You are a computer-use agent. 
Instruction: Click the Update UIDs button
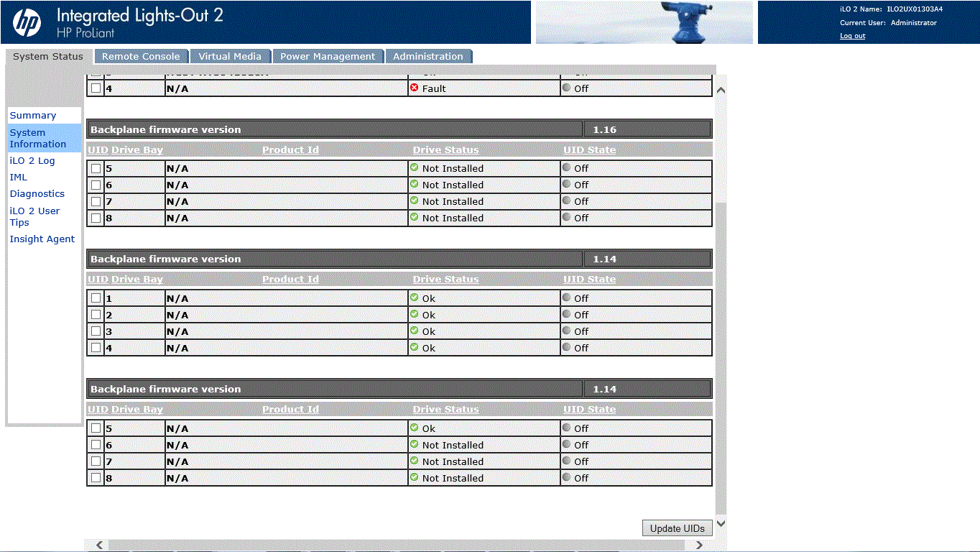click(677, 528)
